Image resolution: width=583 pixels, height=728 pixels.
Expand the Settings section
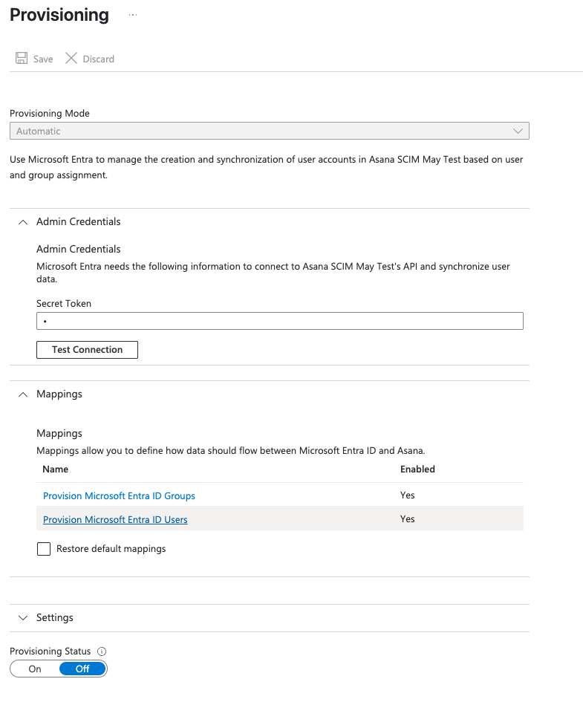[23, 617]
